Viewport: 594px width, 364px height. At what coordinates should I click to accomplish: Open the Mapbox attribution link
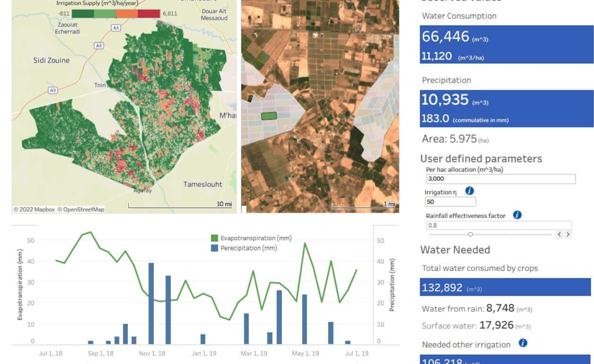[x=34, y=209]
